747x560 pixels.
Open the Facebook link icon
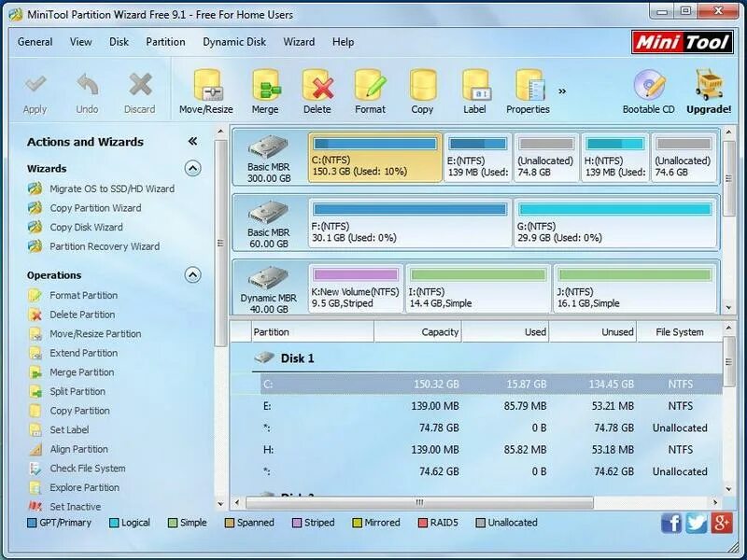pyautogui.click(x=671, y=523)
